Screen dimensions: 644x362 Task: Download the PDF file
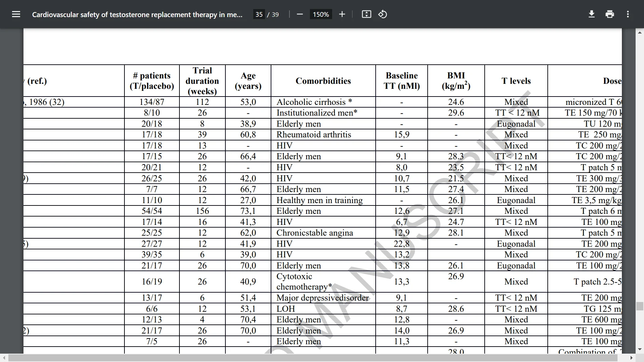click(x=592, y=14)
